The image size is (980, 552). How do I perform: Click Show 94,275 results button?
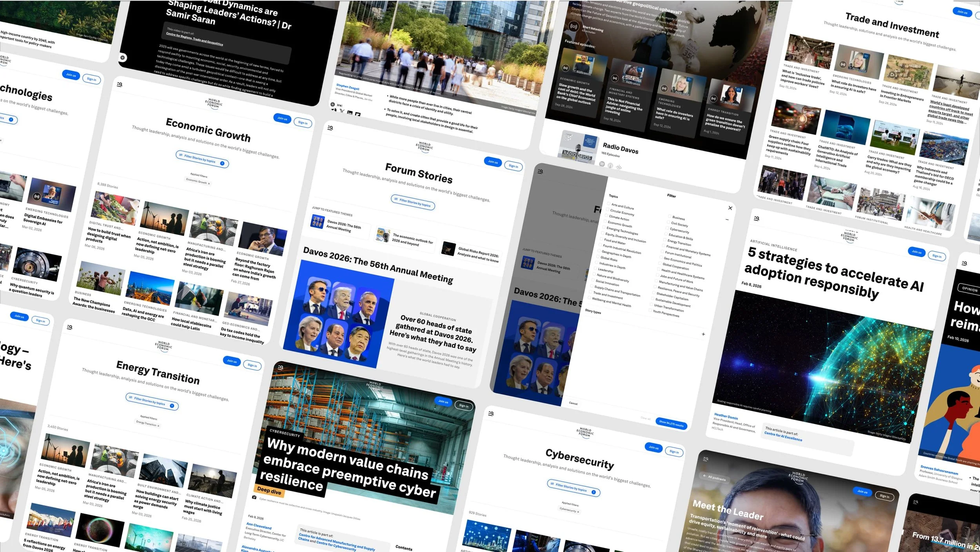pyautogui.click(x=671, y=424)
